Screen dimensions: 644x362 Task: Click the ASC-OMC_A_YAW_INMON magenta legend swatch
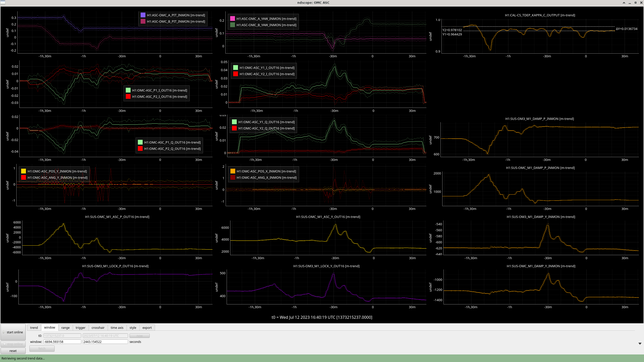point(232,19)
